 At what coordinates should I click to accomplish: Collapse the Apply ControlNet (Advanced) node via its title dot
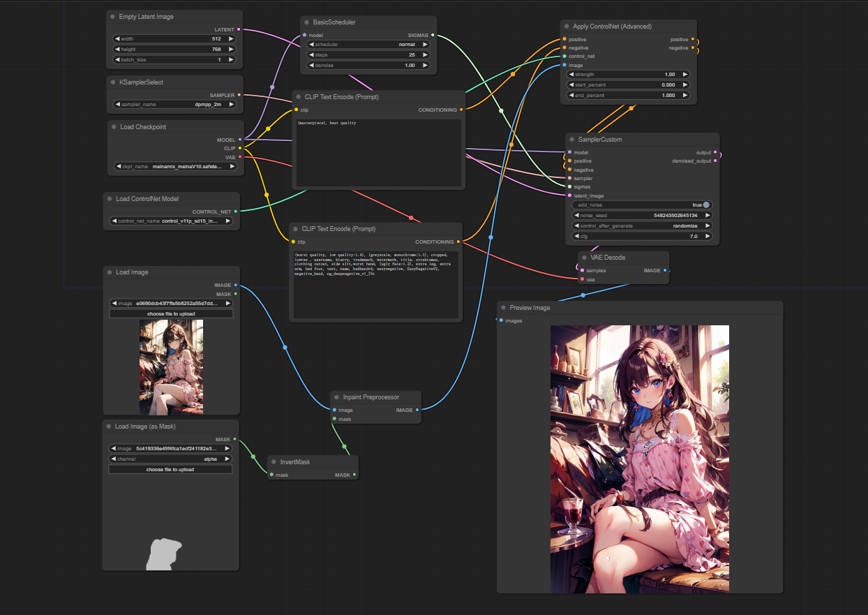click(566, 27)
